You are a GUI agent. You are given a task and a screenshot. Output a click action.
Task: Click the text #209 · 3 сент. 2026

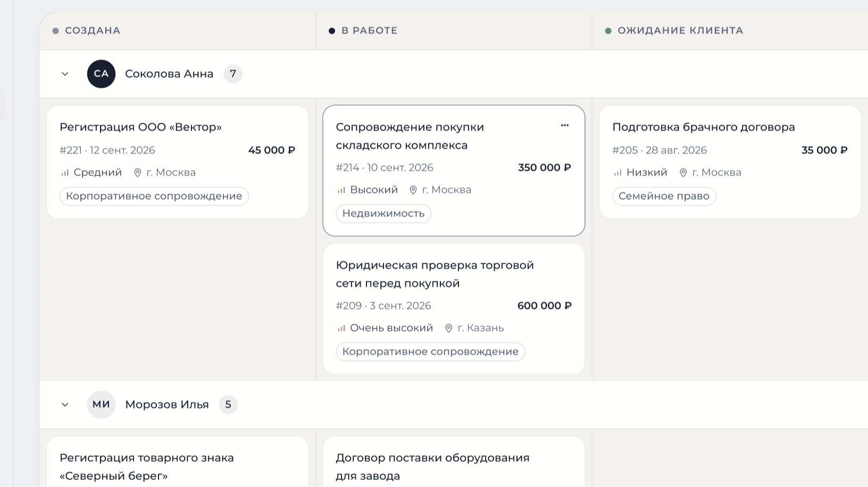point(383,306)
